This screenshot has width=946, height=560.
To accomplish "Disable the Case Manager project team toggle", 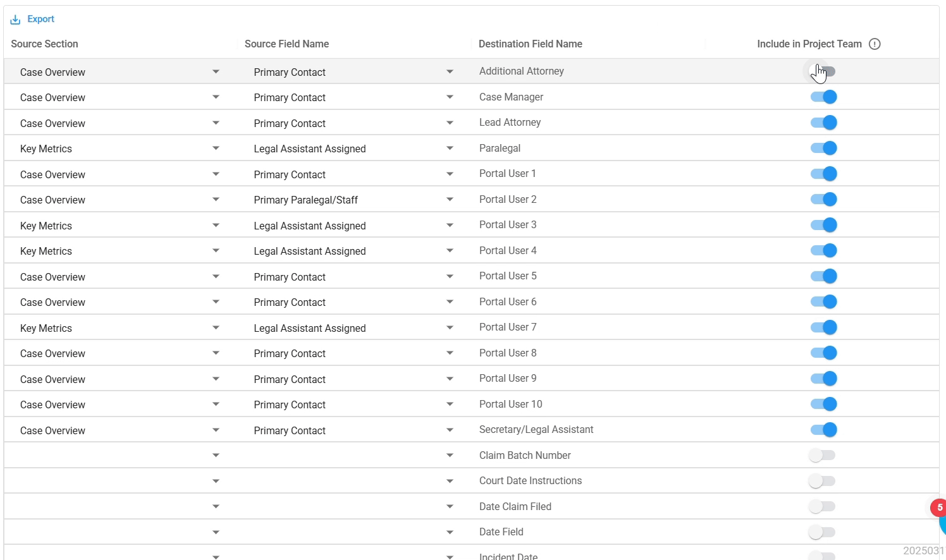I will point(823,97).
